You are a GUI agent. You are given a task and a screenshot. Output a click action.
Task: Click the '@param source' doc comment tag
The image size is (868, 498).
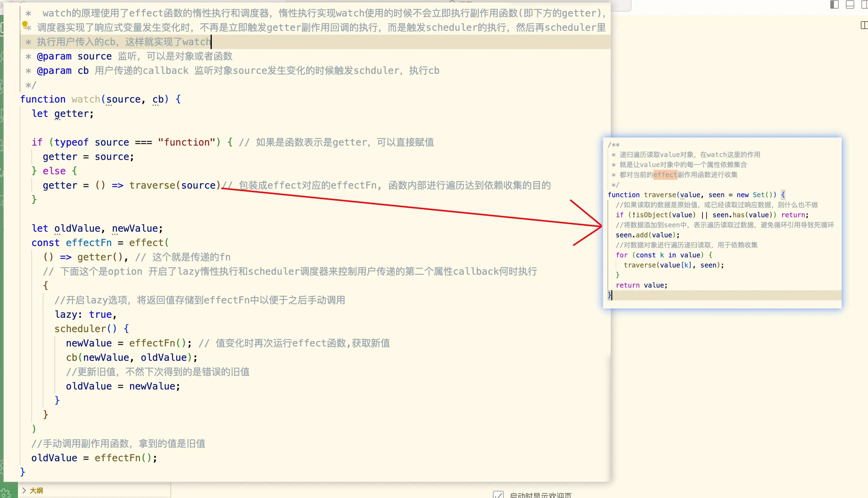pyautogui.click(x=74, y=56)
